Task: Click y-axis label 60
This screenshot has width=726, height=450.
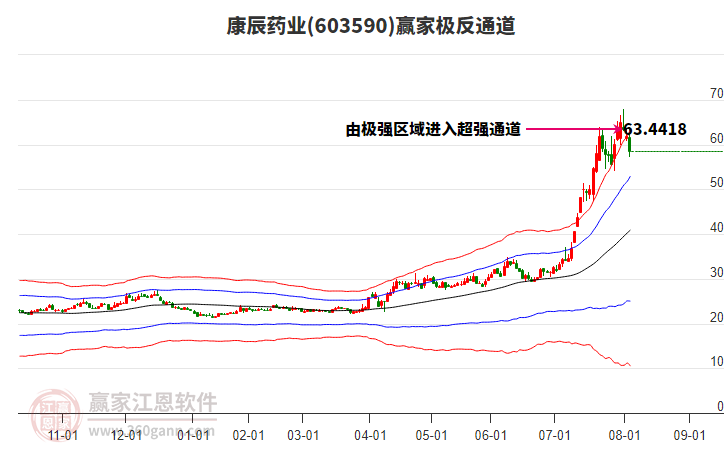Action: (x=717, y=138)
